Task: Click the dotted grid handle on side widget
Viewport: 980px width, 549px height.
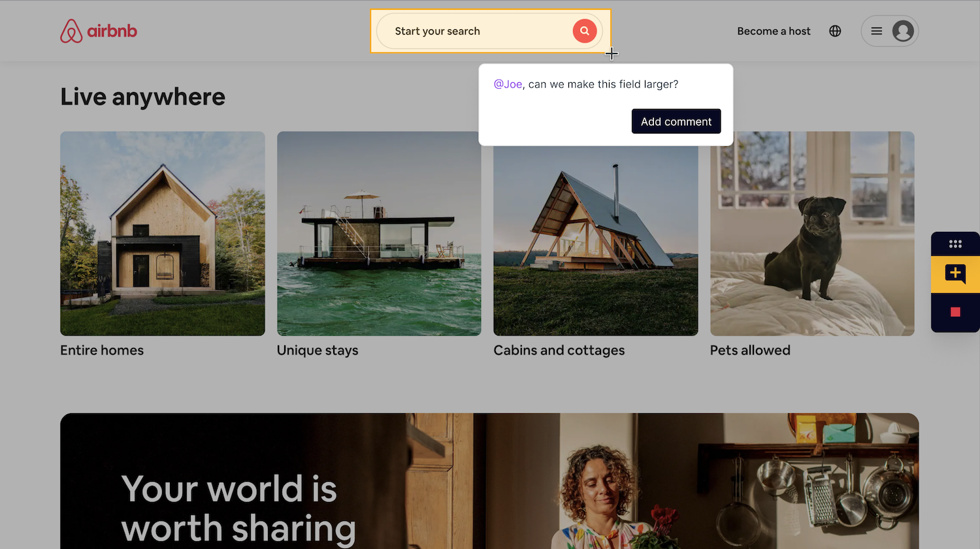Action: [x=955, y=244]
